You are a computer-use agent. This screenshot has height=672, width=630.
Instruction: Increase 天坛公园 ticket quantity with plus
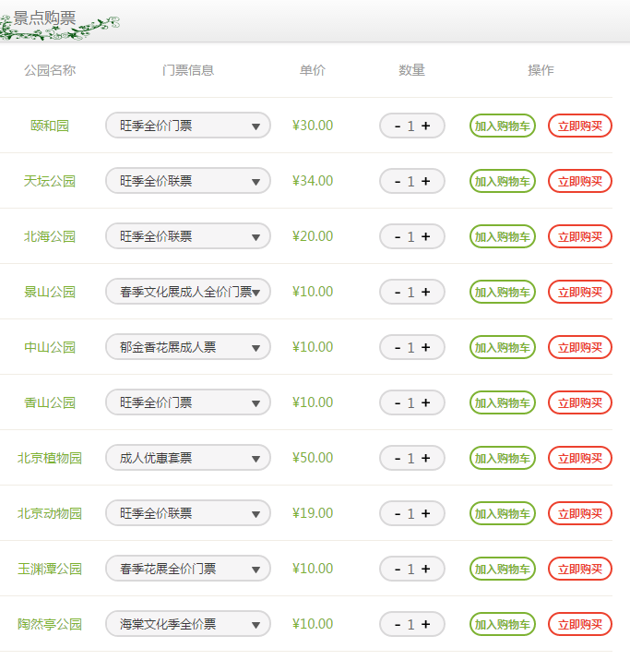pyautogui.click(x=426, y=181)
